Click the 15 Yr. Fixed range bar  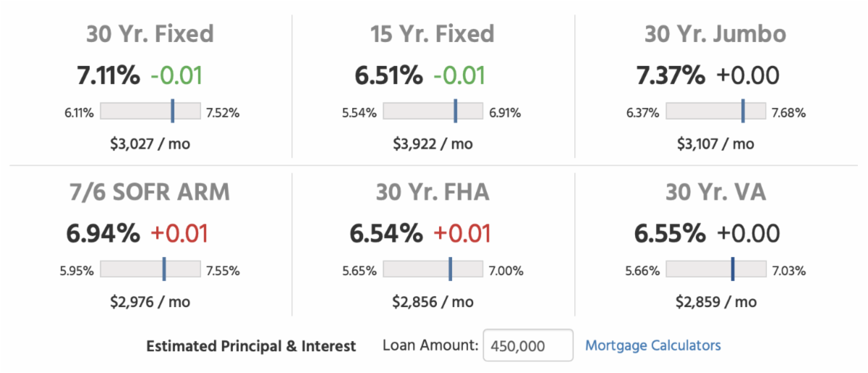[x=433, y=111]
